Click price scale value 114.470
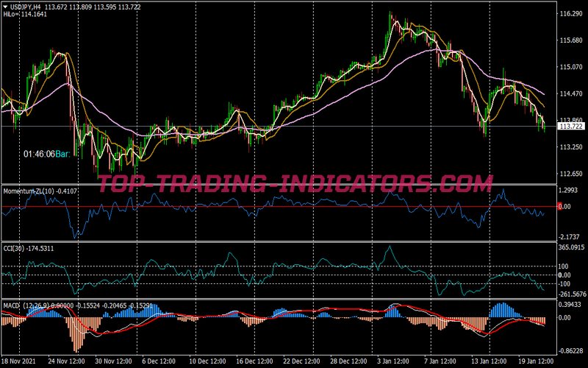The width and height of the screenshot is (588, 368). (x=571, y=93)
